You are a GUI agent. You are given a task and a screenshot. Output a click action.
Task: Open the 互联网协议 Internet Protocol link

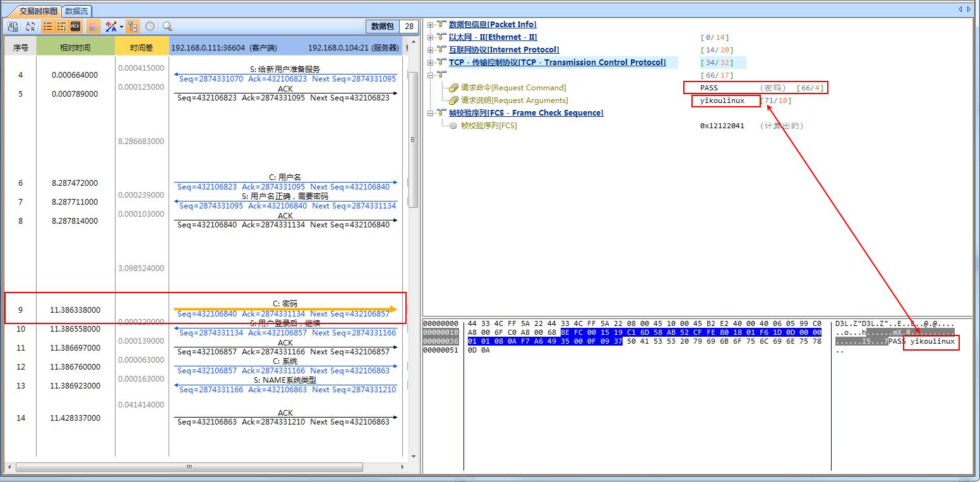coord(503,50)
